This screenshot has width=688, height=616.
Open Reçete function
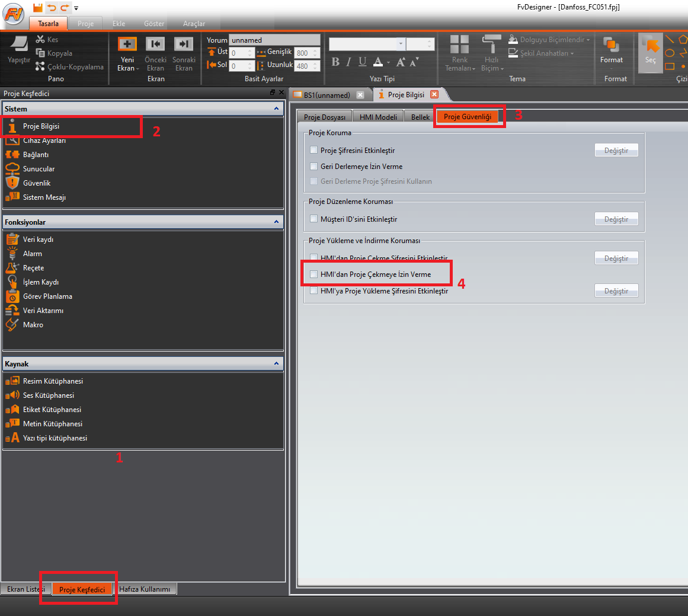pyautogui.click(x=33, y=268)
